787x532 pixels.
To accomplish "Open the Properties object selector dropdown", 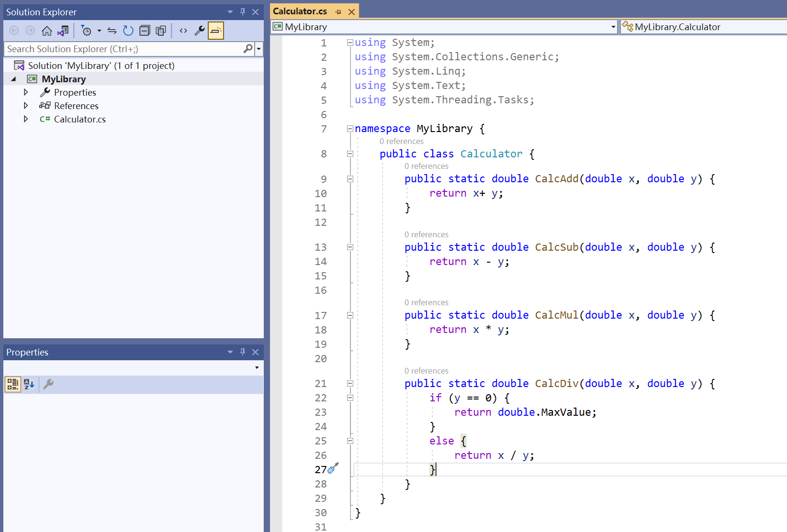I will click(257, 368).
